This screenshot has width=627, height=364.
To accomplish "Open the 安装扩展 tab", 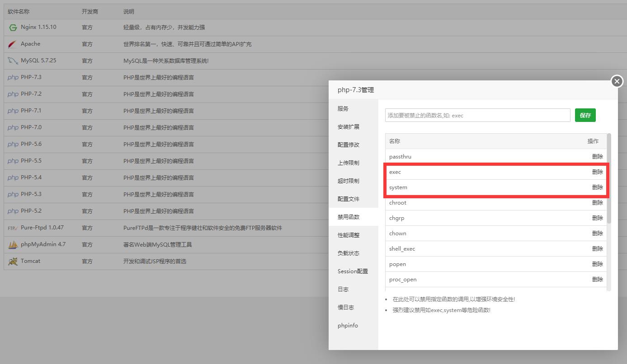I will click(x=354, y=127).
